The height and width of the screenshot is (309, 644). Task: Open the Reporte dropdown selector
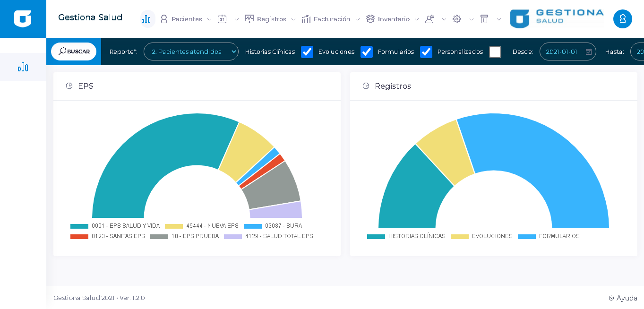pyautogui.click(x=191, y=51)
